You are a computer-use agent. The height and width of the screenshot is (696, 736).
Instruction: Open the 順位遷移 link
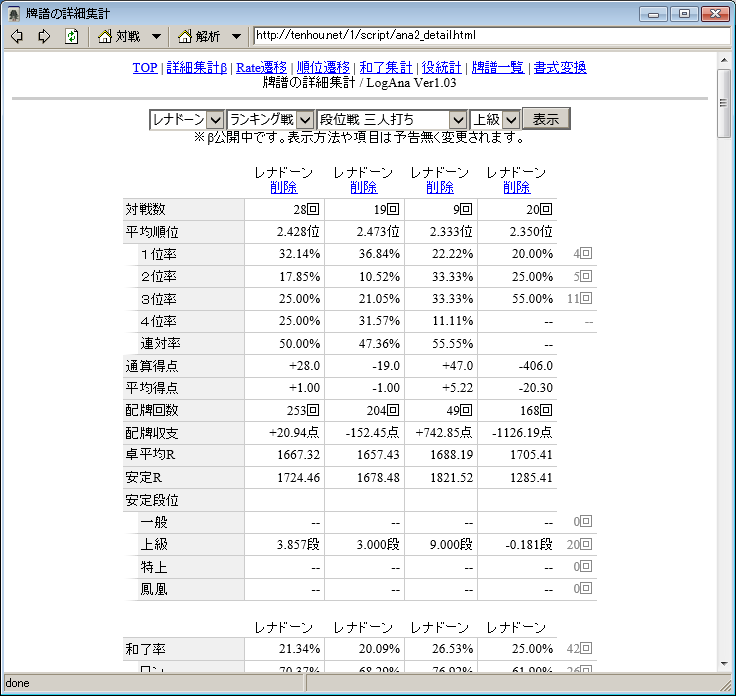323,68
